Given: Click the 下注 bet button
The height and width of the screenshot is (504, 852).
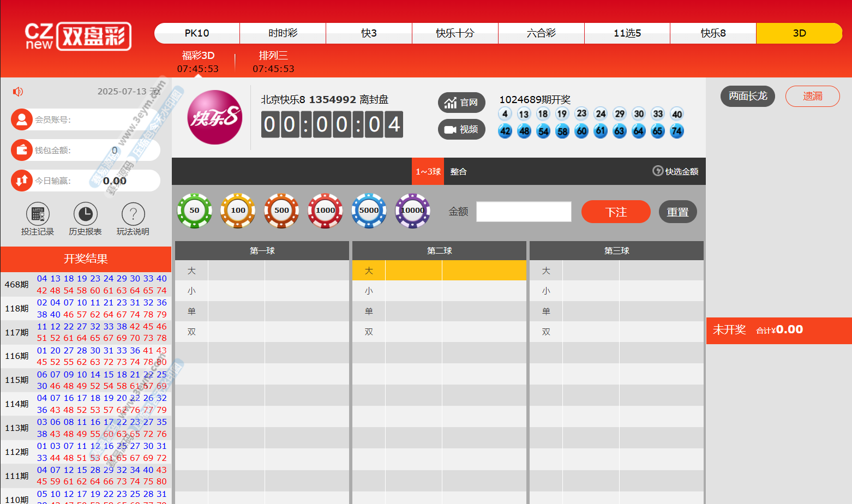Looking at the screenshot, I should [616, 212].
